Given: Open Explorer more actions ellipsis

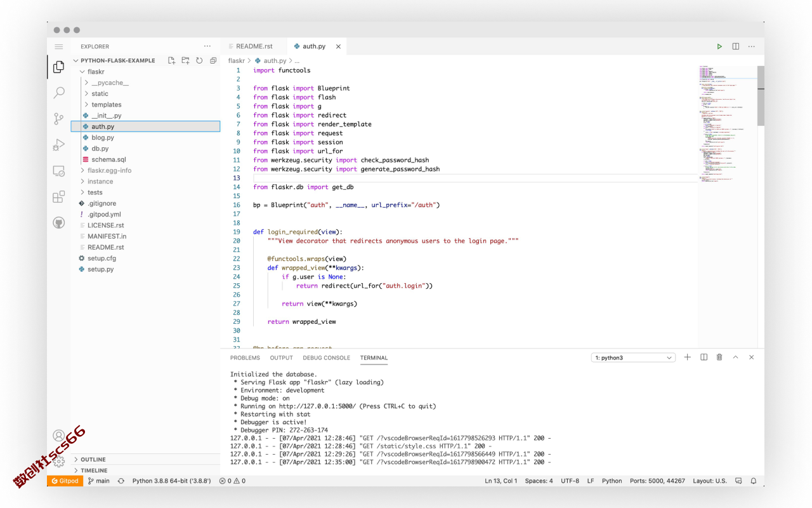Looking at the screenshot, I should (207, 46).
